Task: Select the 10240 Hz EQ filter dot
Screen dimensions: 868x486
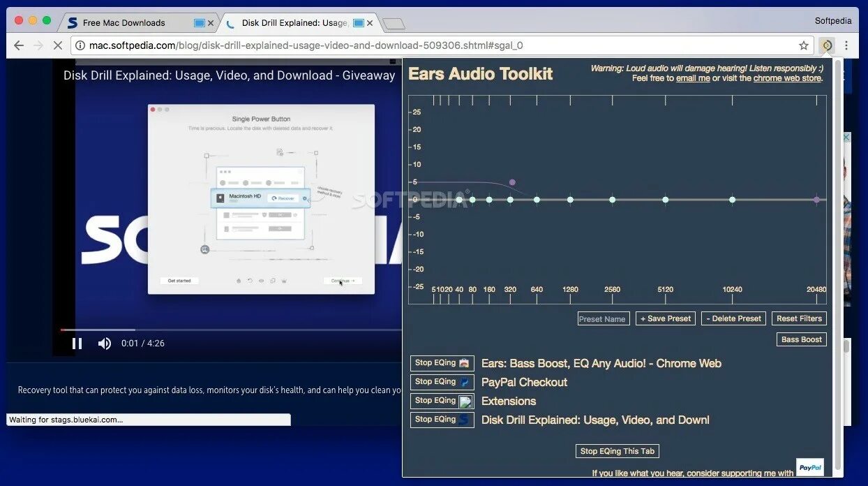Action: coord(732,200)
